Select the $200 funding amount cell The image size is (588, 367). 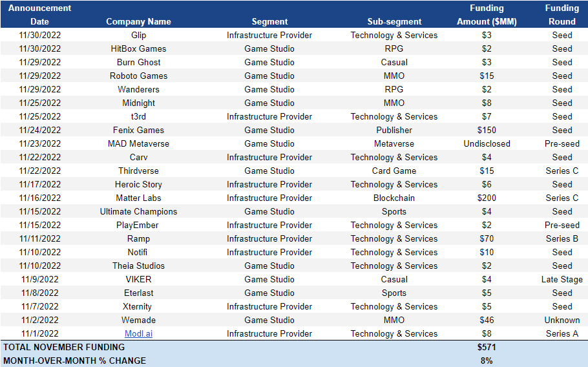487,198
